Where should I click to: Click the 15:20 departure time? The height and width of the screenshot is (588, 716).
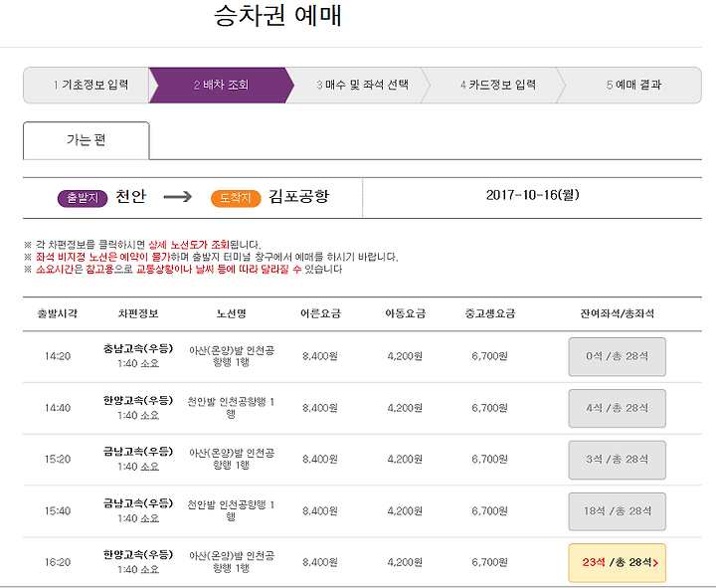pyautogui.click(x=58, y=460)
